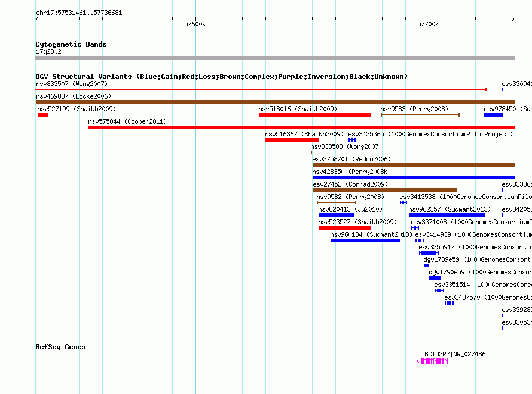Click the 57700k mark on the ruler
The image size is (532, 394).
point(428,24)
